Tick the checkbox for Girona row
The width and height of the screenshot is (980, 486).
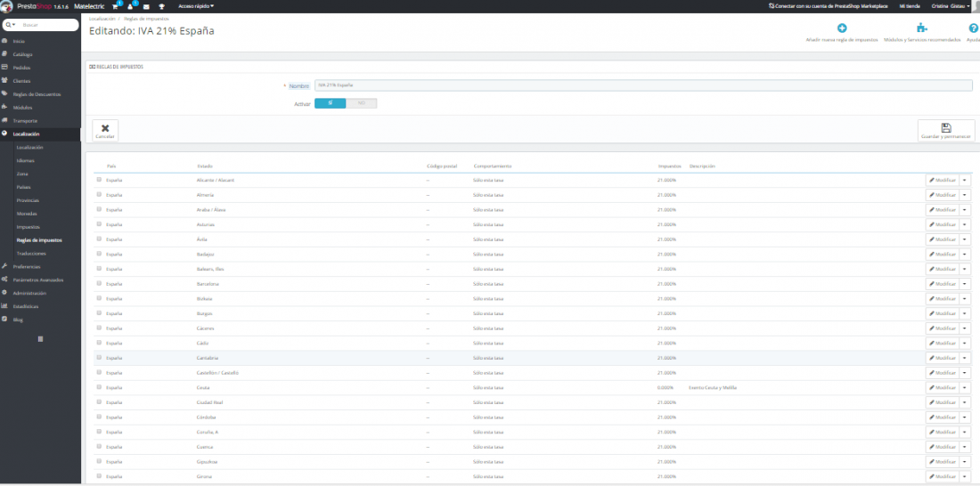[99, 476]
